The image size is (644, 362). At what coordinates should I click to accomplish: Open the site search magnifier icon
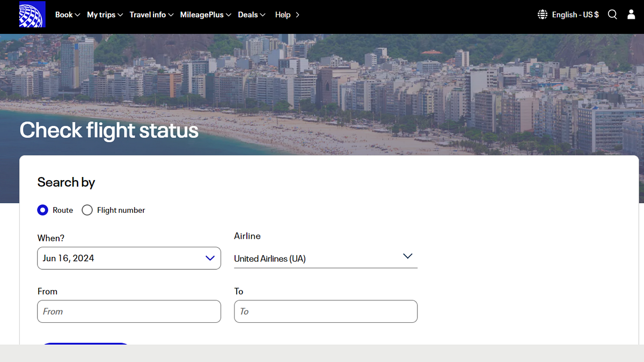point(612,14)
